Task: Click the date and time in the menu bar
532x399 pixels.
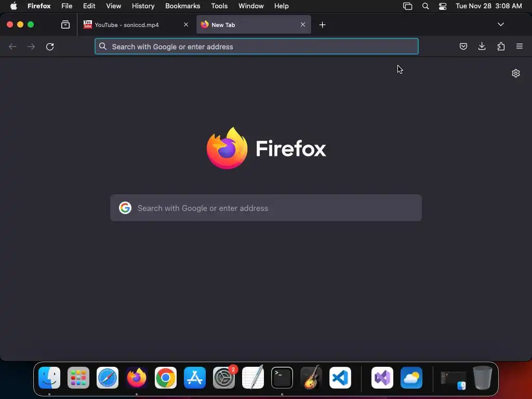Action: pyautogui.click(x=488, y=6)
